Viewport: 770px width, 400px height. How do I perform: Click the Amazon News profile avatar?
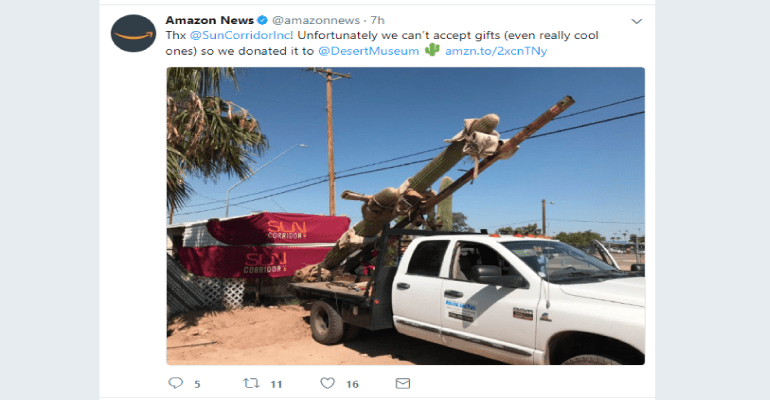[133, 33]
